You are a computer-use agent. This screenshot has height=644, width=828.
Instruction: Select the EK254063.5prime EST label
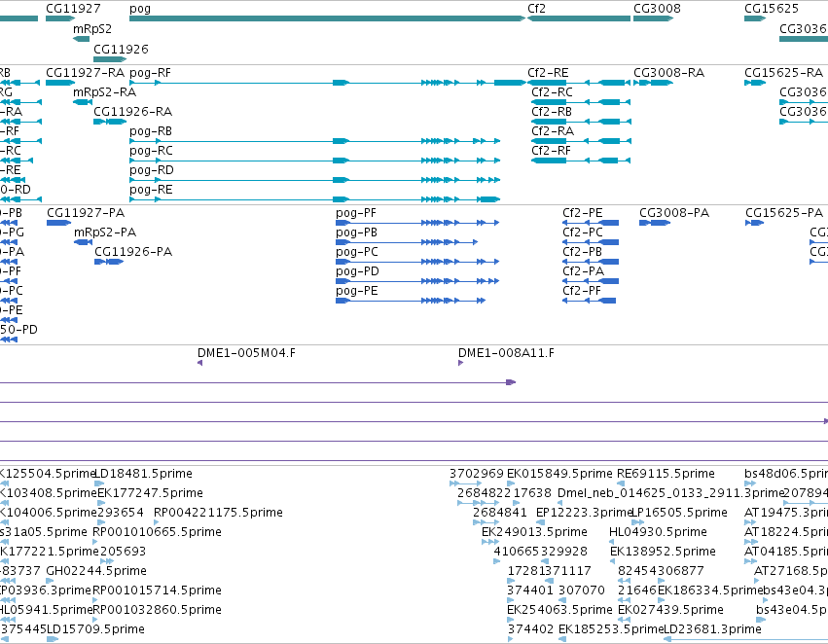559,610
